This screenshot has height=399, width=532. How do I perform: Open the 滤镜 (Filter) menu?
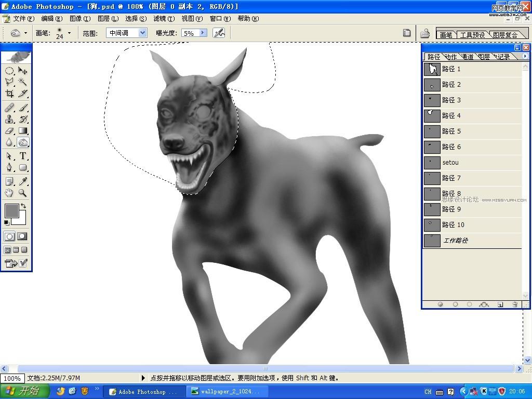click(x=164, y=19)
